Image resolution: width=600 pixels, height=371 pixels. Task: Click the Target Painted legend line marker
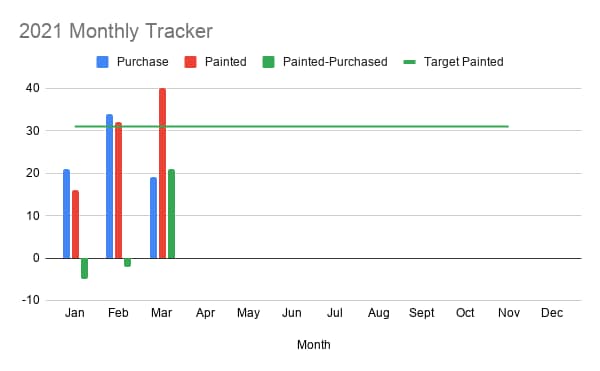[x=409, y=62]
